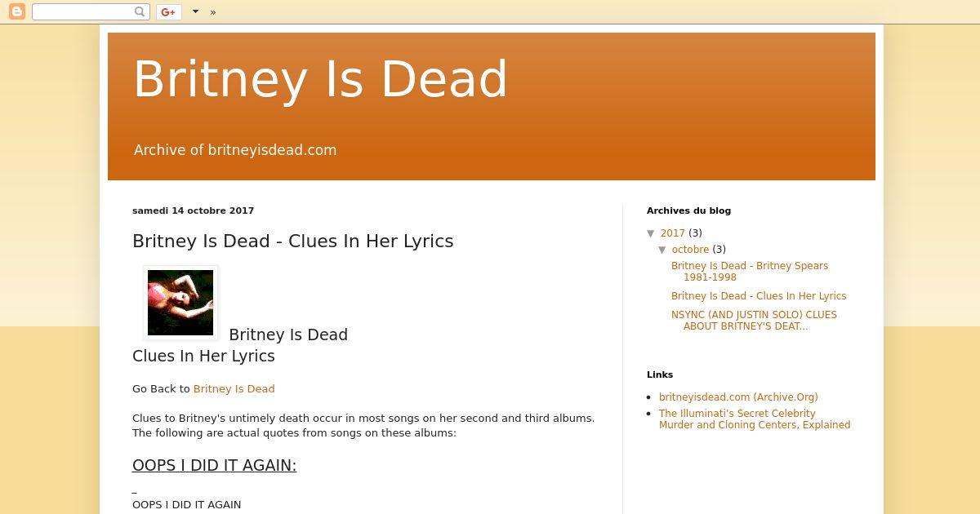Open the 2017 archive link
The height and width of the screenshot is (514, 980).
point(673,233)
